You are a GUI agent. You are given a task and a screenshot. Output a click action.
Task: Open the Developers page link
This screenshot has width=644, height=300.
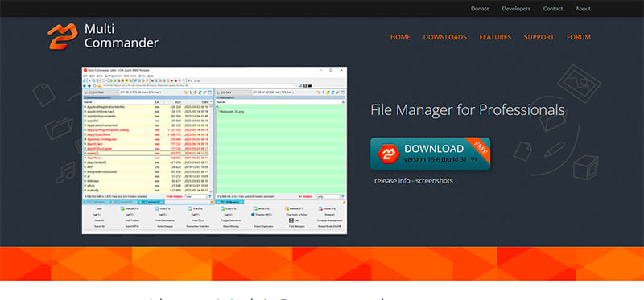tap(516, 9)
